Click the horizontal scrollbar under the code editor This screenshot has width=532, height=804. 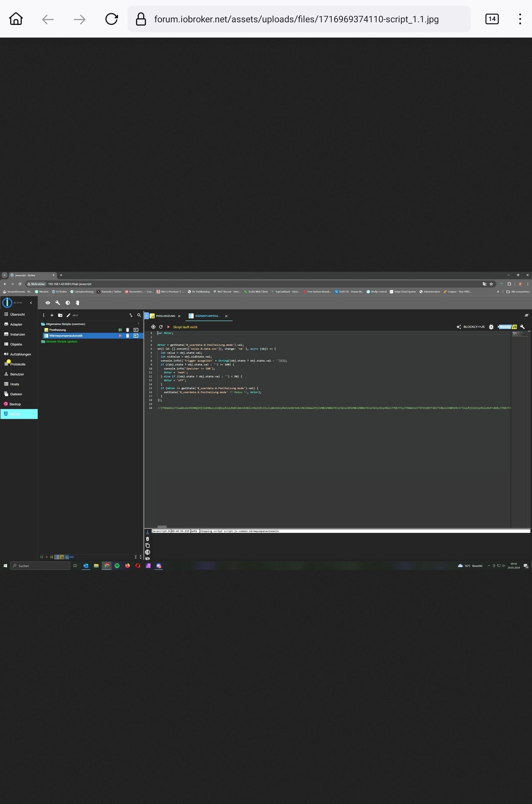coord(162,527)
